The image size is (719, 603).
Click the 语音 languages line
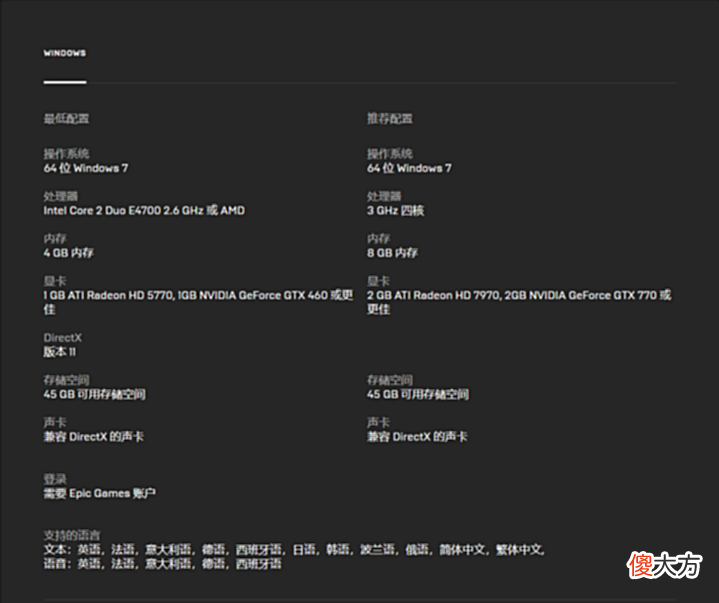(163, 564)
